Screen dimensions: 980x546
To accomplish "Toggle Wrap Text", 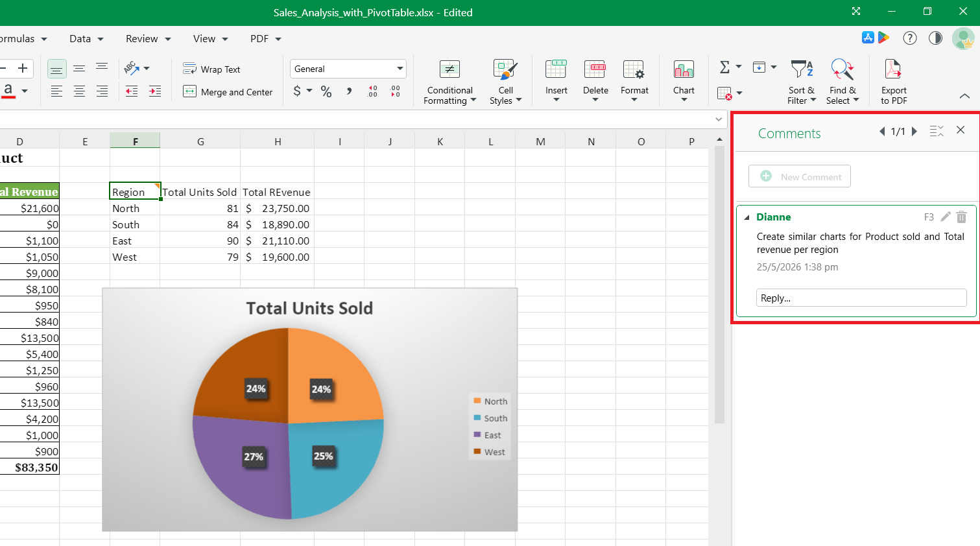I will [x=211, y=69].
